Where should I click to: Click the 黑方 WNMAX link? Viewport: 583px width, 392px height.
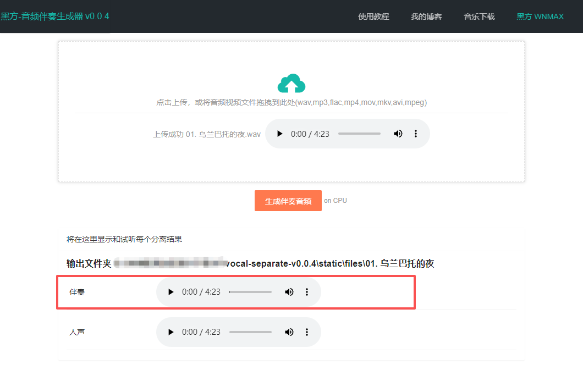tap(540, 16)
